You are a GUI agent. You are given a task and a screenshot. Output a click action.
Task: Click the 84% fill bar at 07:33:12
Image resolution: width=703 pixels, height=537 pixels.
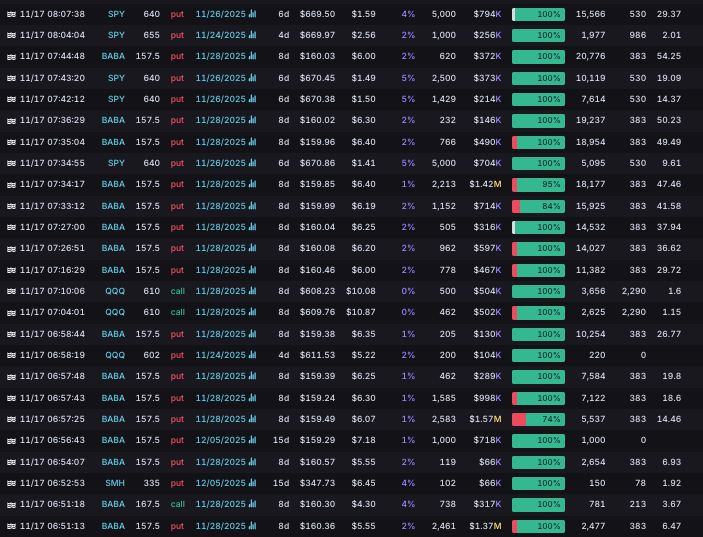[538, 207]
